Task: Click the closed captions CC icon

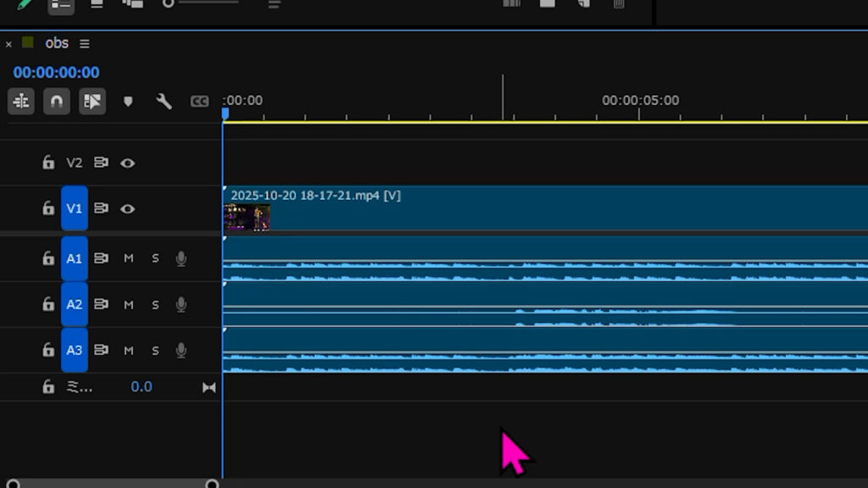Action: point(199,102)
